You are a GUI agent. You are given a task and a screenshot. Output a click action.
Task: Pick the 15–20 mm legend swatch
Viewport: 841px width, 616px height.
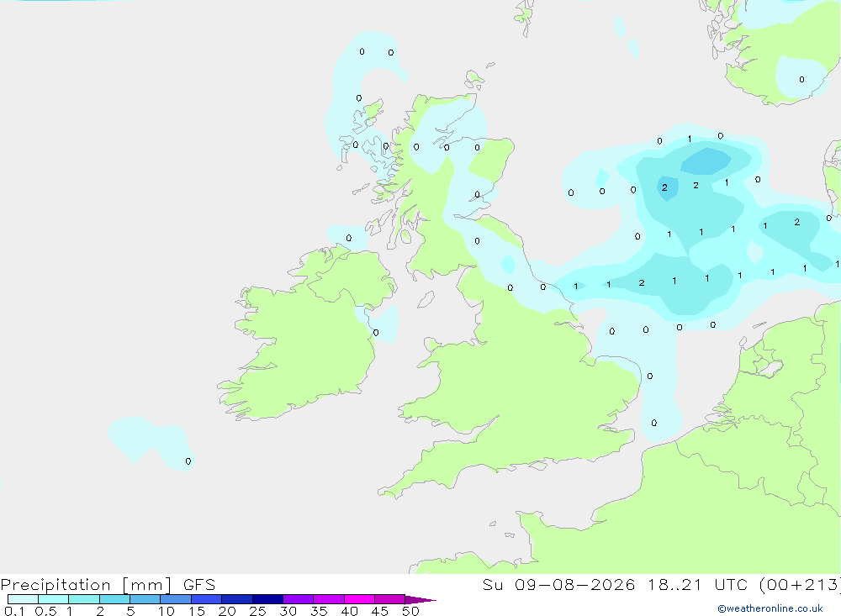207,599
